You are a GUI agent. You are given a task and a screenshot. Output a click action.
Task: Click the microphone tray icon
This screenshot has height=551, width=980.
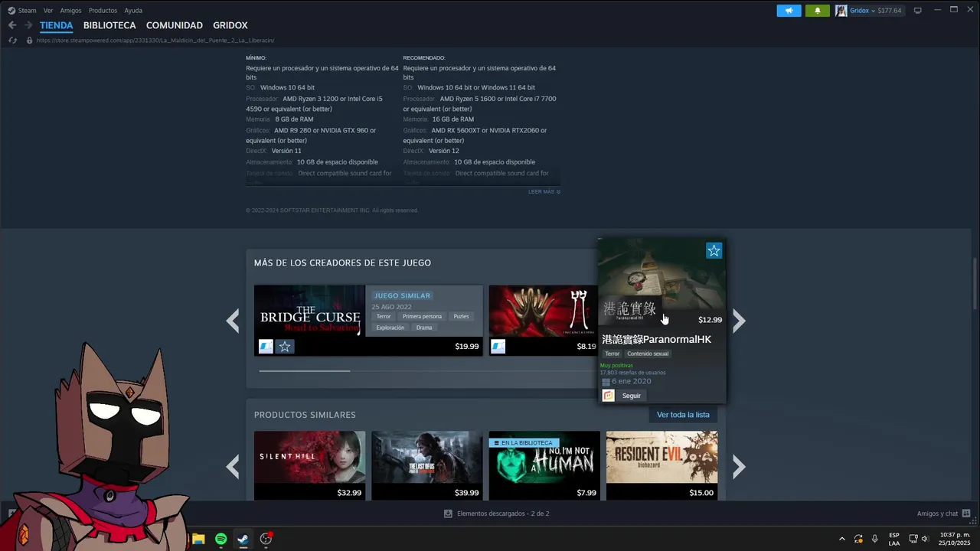[875, 539]
